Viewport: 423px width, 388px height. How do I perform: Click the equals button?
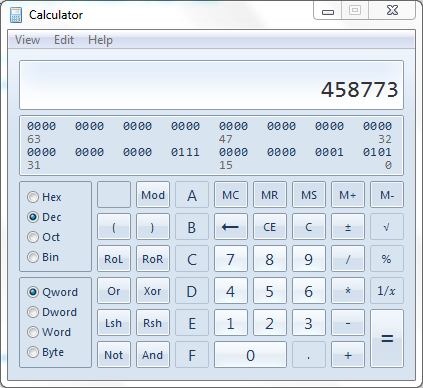tap(387, 339)
